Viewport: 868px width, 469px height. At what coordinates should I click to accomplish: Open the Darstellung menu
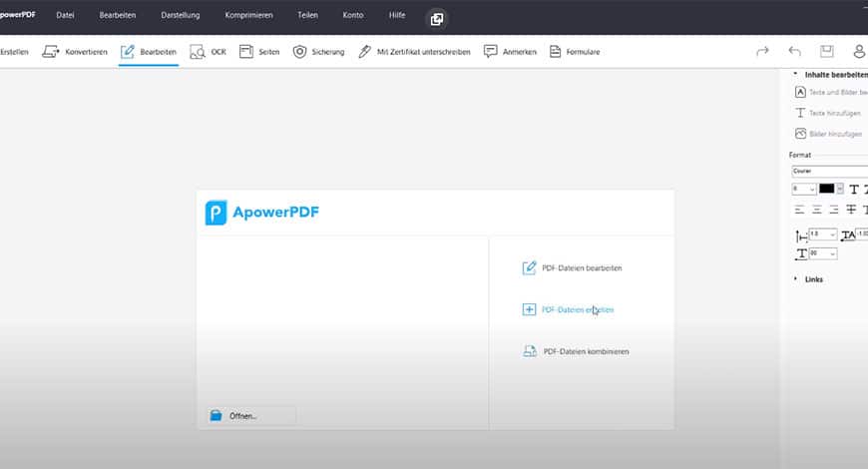(x=180, y=15)
